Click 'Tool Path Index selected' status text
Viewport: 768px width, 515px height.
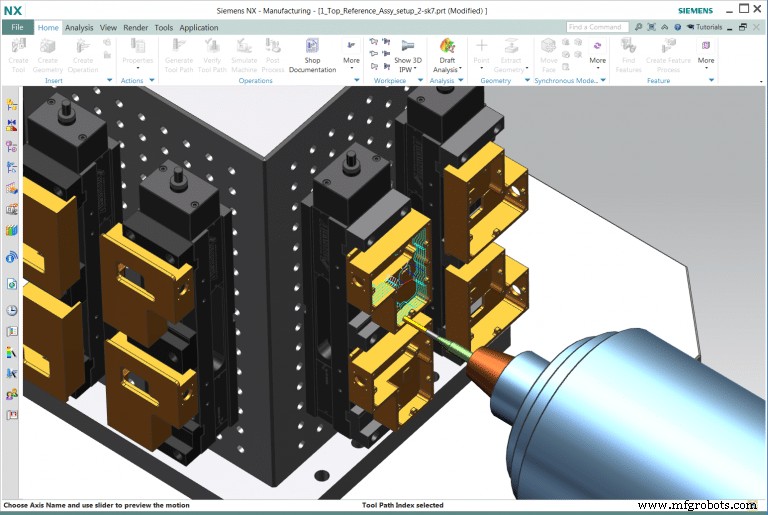click(403, 505)
